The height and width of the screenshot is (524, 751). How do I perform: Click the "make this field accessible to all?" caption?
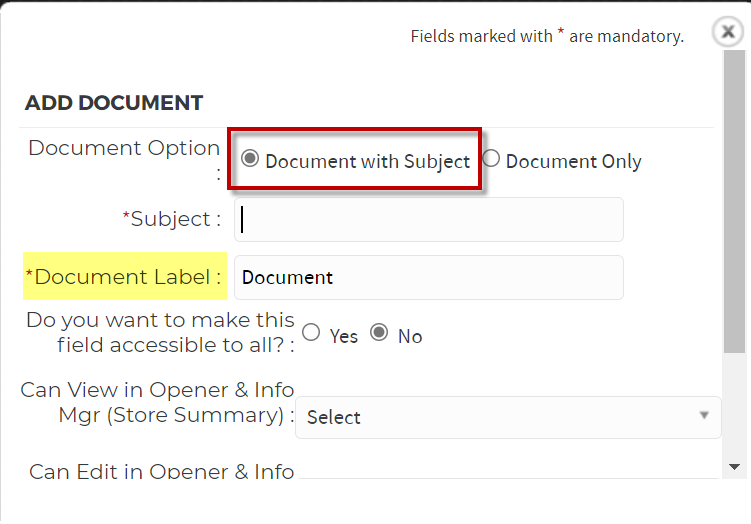pyautogui.click(x=160, y=332)
